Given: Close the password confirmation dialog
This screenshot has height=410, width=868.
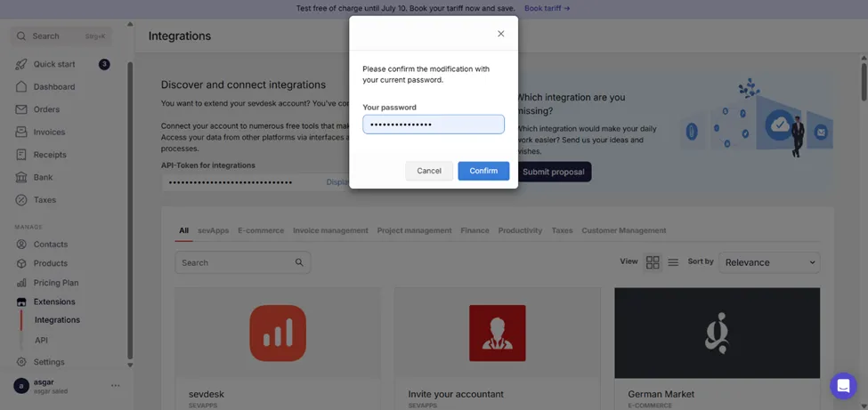Looking at the screenshot, I should coord(501,34).
